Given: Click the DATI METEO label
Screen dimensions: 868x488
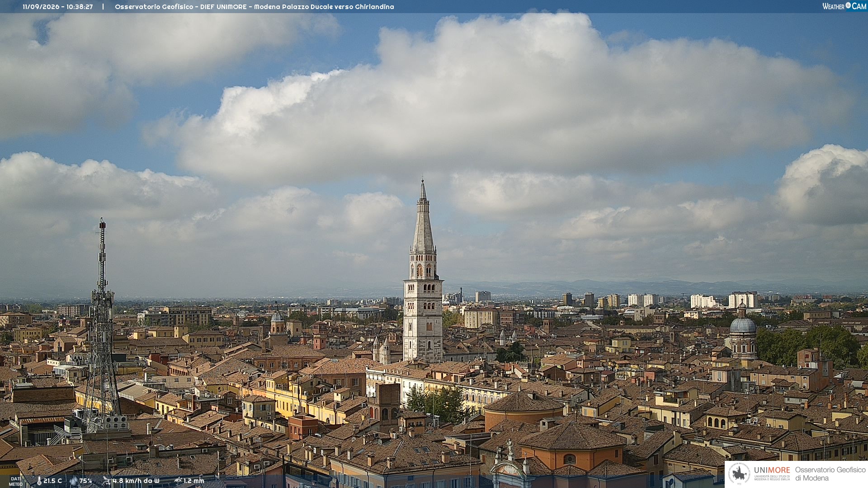Looking at the screenshot, I should (16, 481).
